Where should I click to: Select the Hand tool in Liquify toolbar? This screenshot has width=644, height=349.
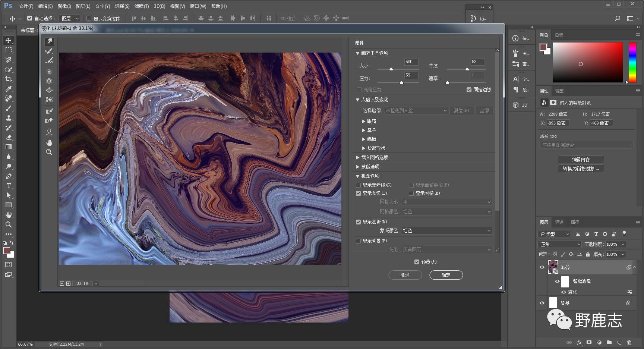point(49,143)
